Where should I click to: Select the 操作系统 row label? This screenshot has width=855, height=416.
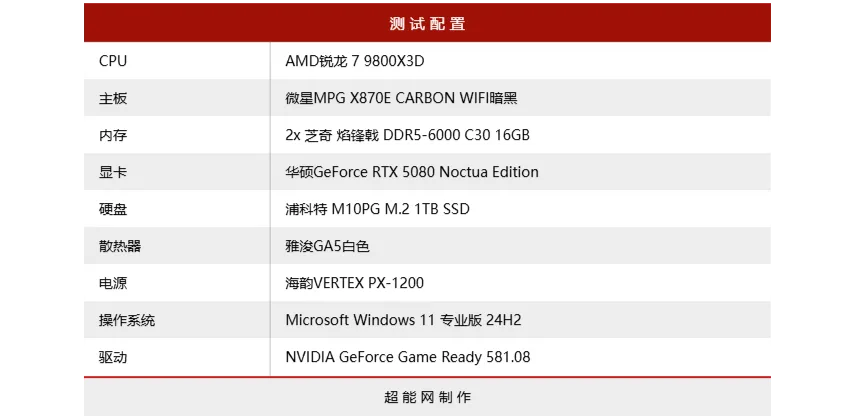pyautogui.click(x=127, y=320)
